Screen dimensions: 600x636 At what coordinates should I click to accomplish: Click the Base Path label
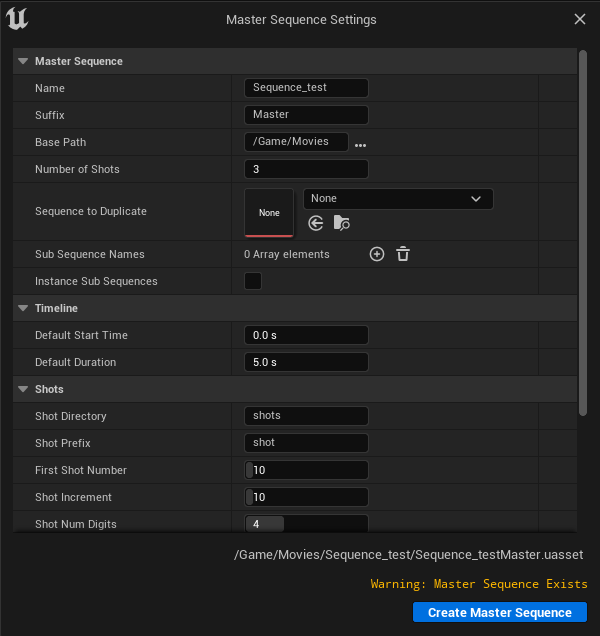click(x=60, y=142)
